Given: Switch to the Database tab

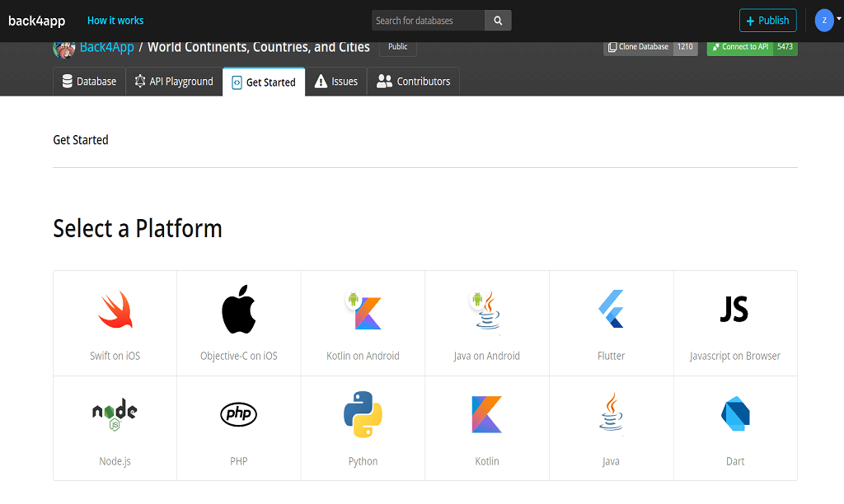Looking at the screenshot, I should pyautogui.click(x=89, y=82).
